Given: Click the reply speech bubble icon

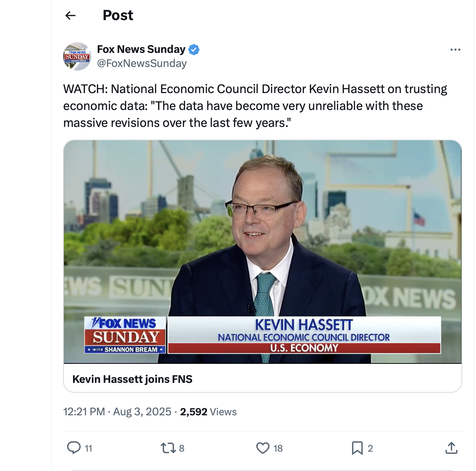Looking at the screenshot, I should (x=74, y=448).
